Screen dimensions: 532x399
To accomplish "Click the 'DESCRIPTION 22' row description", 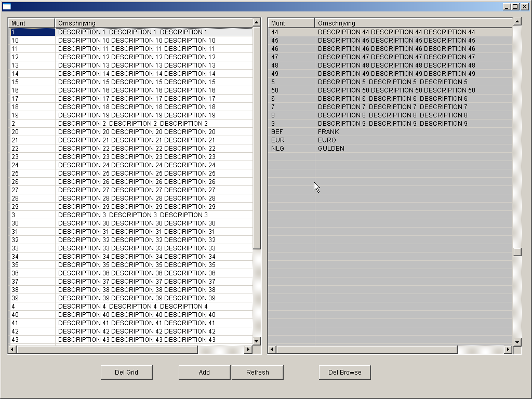I will (x=154, y=148).
